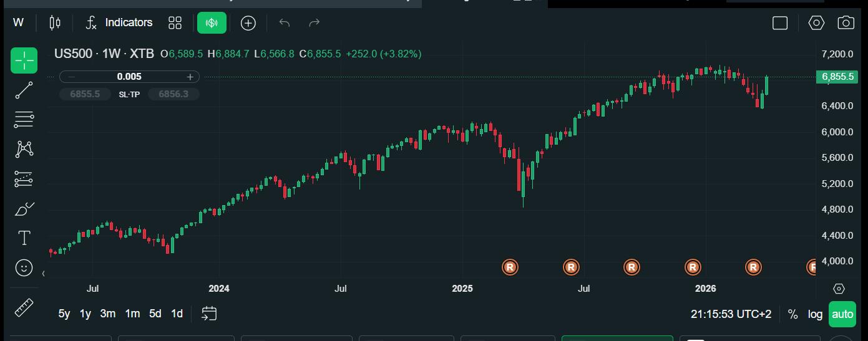
Task: Switch chart range to 3m
Action: point(108,314)
